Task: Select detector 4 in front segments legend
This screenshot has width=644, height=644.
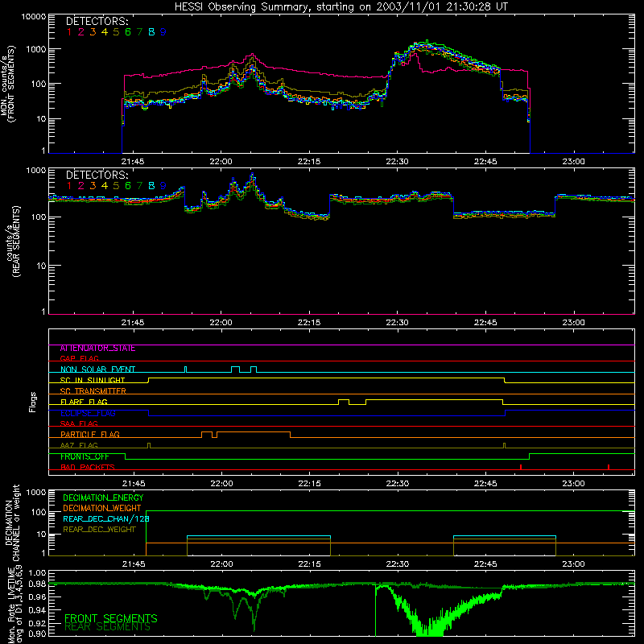Action: click(105, 32)
